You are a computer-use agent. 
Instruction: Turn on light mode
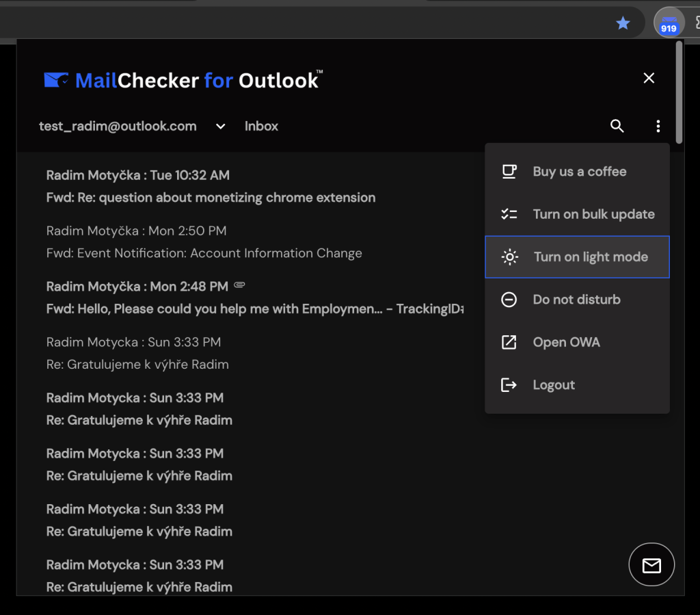pos(577,257)
